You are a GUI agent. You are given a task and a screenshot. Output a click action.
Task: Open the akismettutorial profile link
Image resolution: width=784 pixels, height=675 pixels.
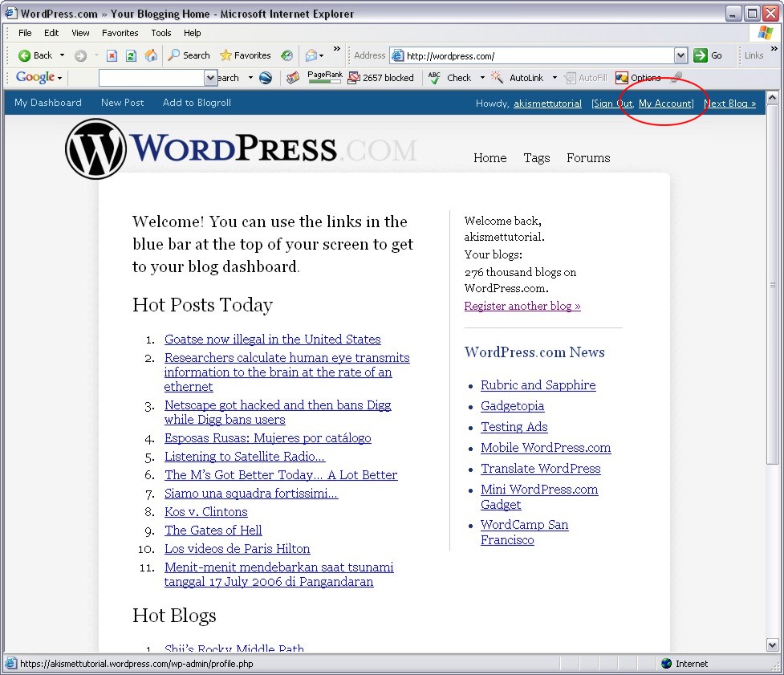point(547,104)
